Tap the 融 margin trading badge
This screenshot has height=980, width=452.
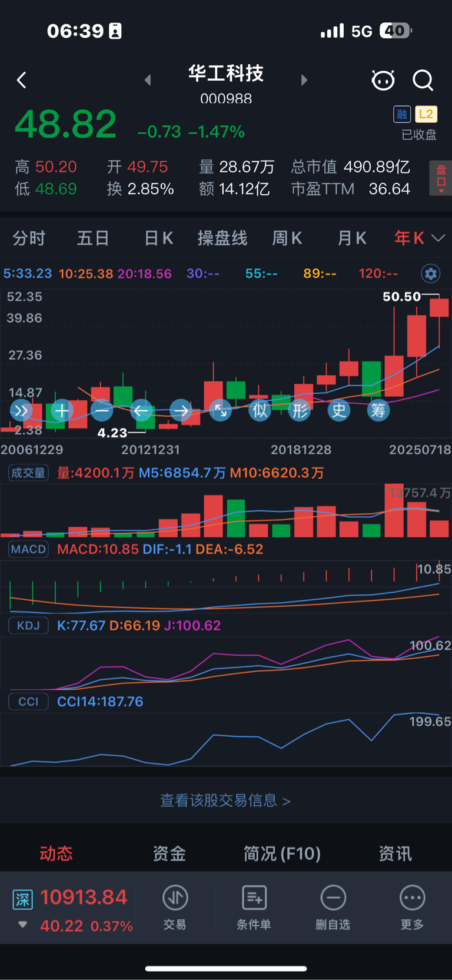pyautogui.click(x=402, y=114)
